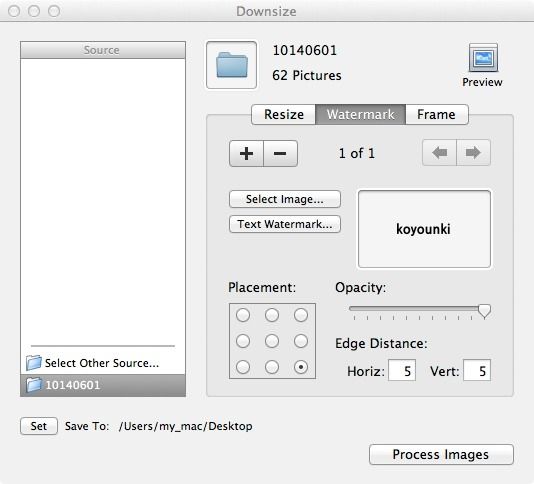Click the Horiz edge distance field
This screenshot has height=484, width=534.
pos(402,370)
